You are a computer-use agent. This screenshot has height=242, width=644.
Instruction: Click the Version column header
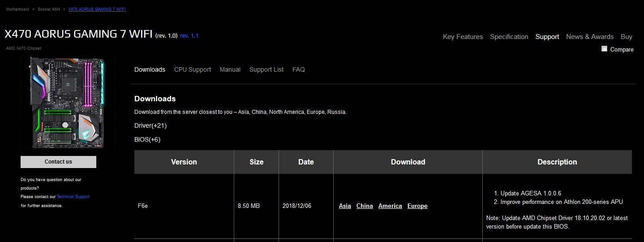point(184,162)
